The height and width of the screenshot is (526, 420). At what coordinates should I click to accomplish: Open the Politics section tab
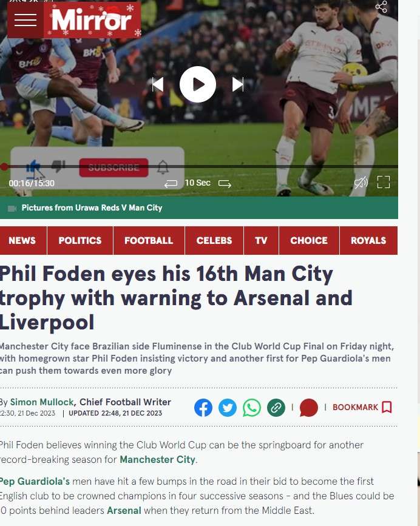click(80, 240)
